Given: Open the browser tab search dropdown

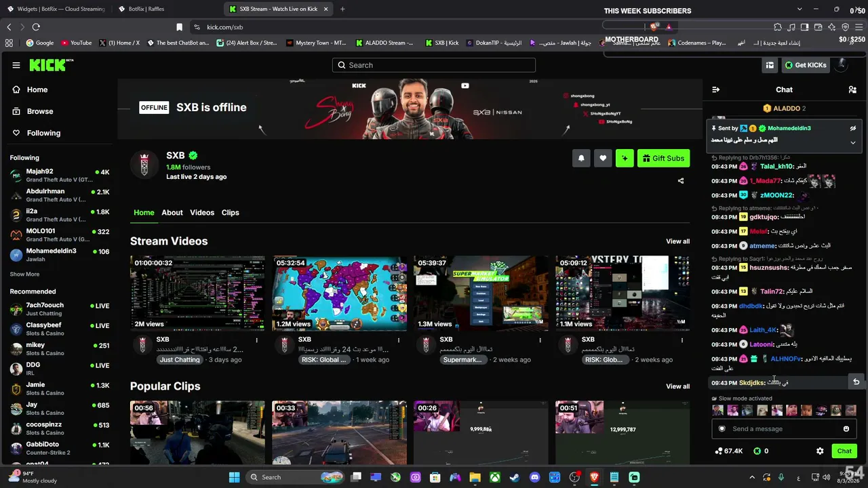Looking at the screenshot, I should (x=800, y=9).
